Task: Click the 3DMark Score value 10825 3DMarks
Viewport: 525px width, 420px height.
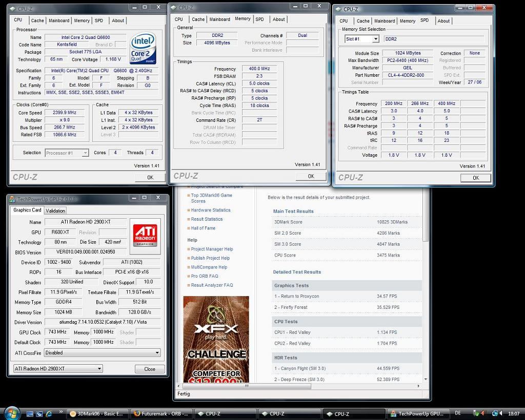Action: click(x=392, y=222)
